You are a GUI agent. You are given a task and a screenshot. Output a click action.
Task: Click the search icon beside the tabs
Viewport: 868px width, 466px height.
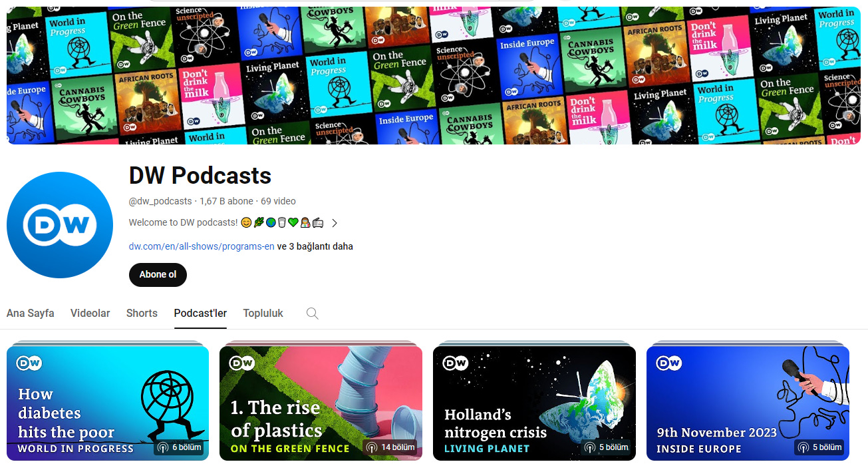point(312,314)
